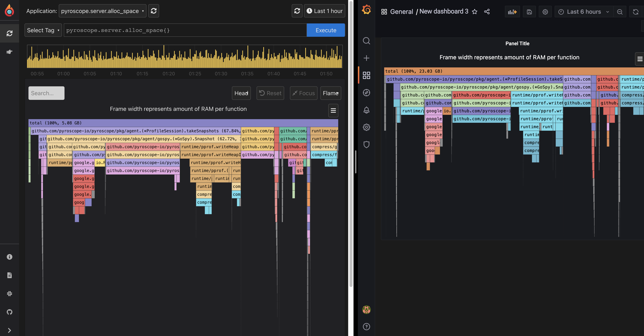This screenshot has height=336, width=644.
Task: Open Grafana search icon
Action: (x=367, y=41)
